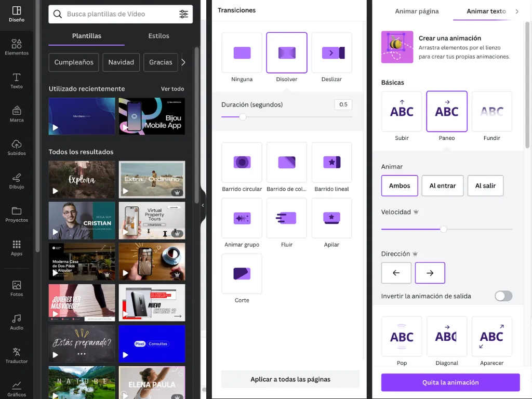The height and width of the screenshot is (399, 532).
Task: Open the Apps sidebar section
Action: (17, 248)
